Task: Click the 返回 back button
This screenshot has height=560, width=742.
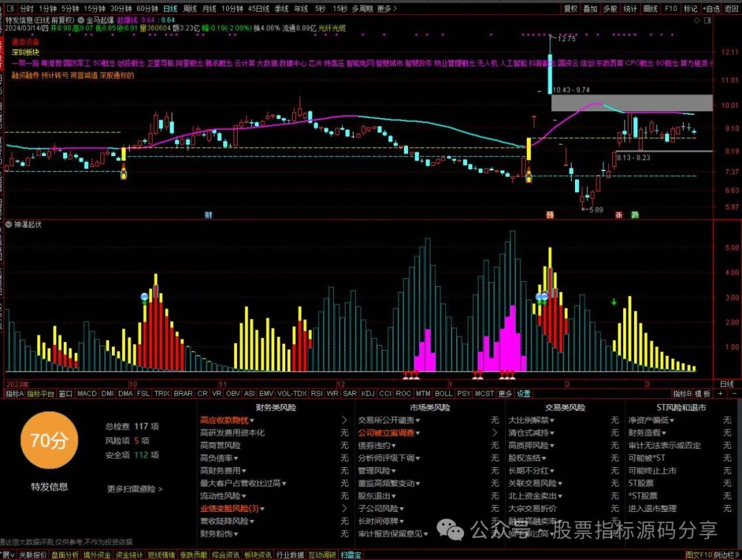Action: pos(732,8)
